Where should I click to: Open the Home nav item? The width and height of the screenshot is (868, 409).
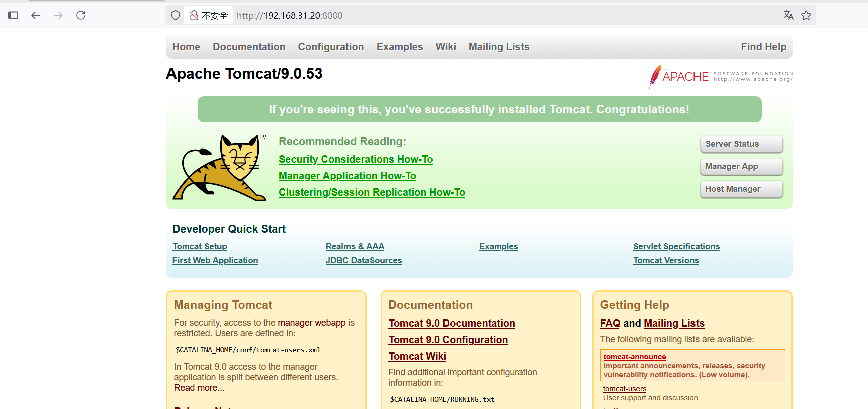[x=186, y=47]
